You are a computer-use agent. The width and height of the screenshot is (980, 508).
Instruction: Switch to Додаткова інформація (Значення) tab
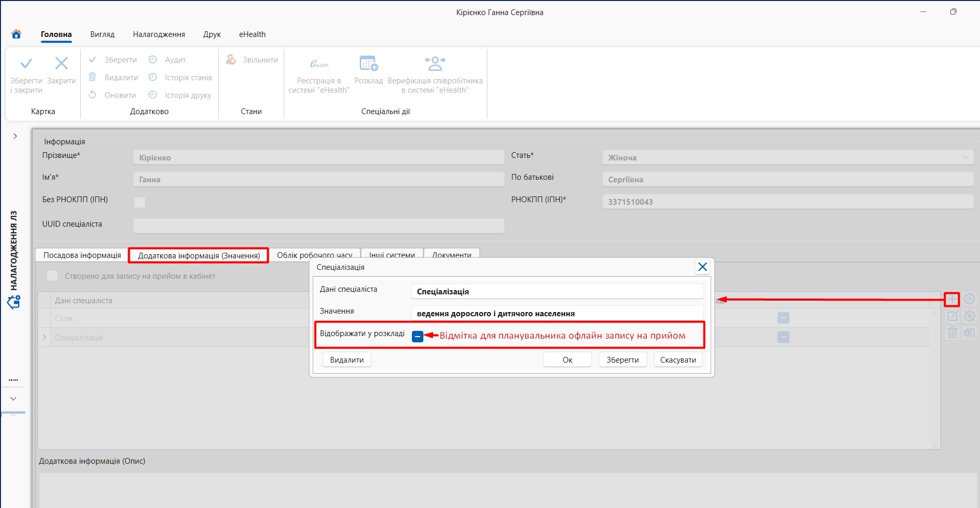point(199,255)
